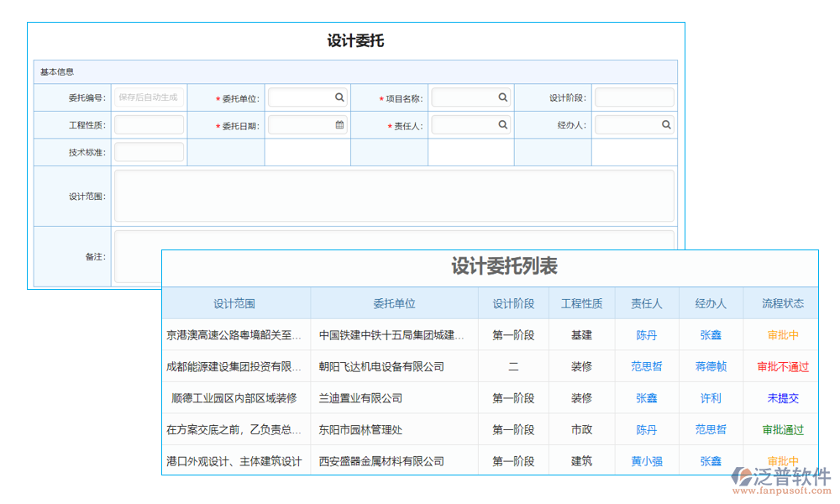The width and height of the screenshot is (840, 504).
Task: Open the 设计阶段 selection field
Action: tap(634, 97)
